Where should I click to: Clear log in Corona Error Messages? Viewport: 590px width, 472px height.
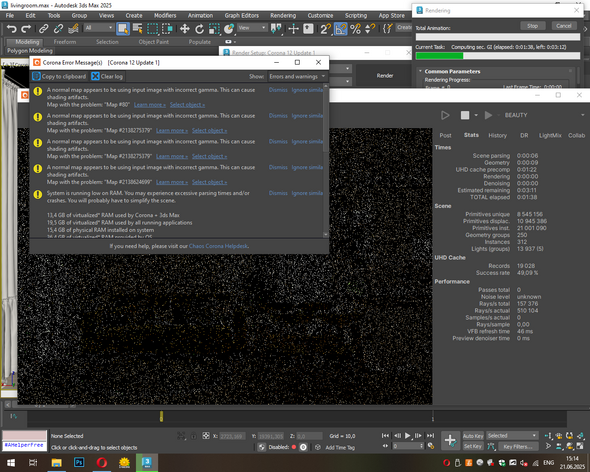(107, 76)
